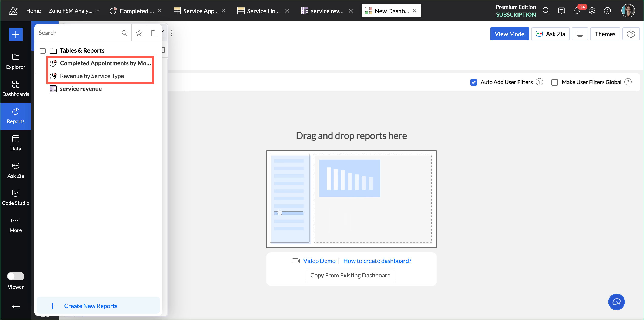Open Code Studio from the sidebar
Screen dimensions: 644x320
pyautogui.click(x=16, y=197)
